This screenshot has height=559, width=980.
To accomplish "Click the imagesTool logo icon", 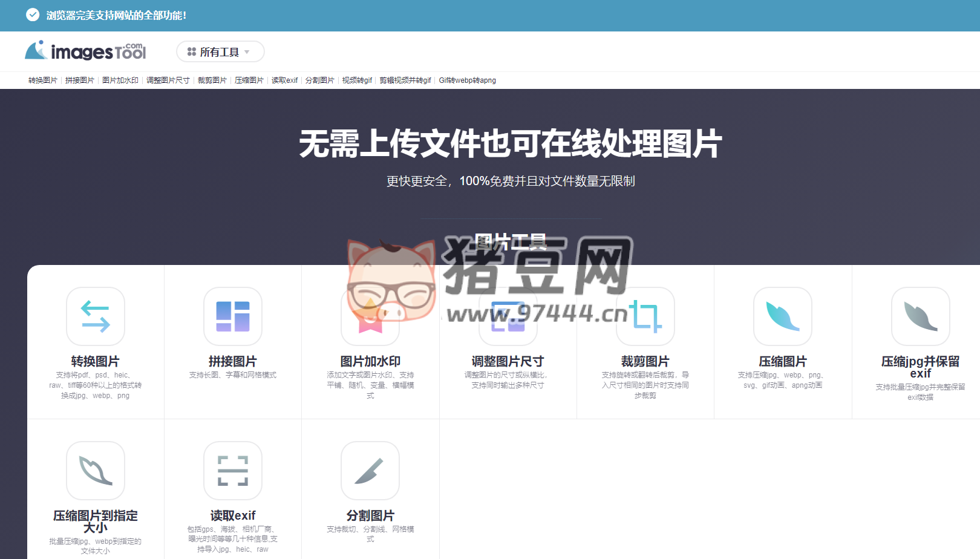I will [x=36, y=51].
